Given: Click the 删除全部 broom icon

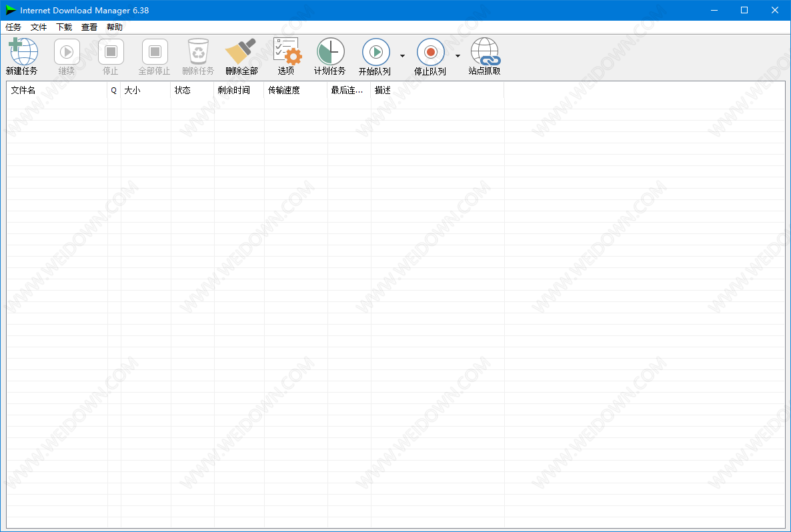Looking at the screenshot, I should pyautogui.click(x=241, y=51).
